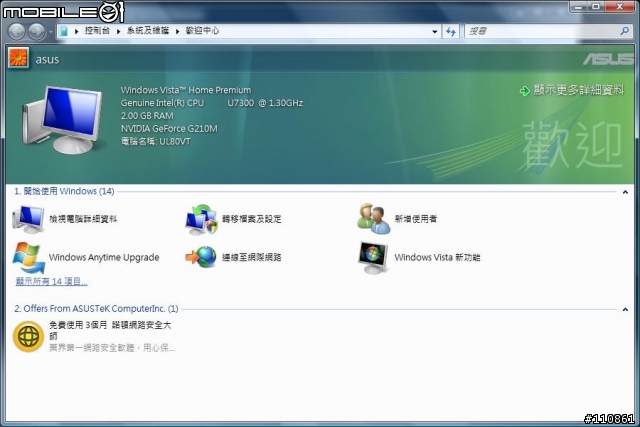Open the 免費使用 3個月 offer text
Viewport: 640px width, 427px height.
(x=110, y=330)
